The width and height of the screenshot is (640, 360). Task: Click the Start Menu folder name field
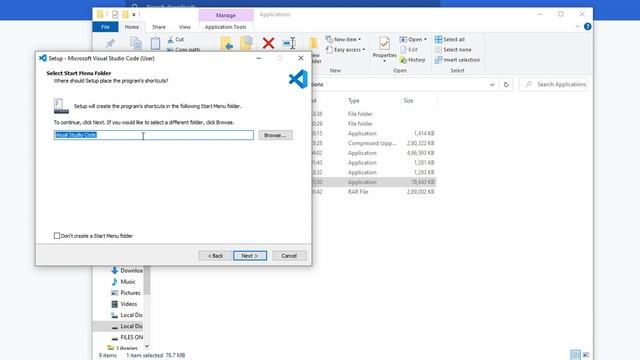[x=153, y=135]
